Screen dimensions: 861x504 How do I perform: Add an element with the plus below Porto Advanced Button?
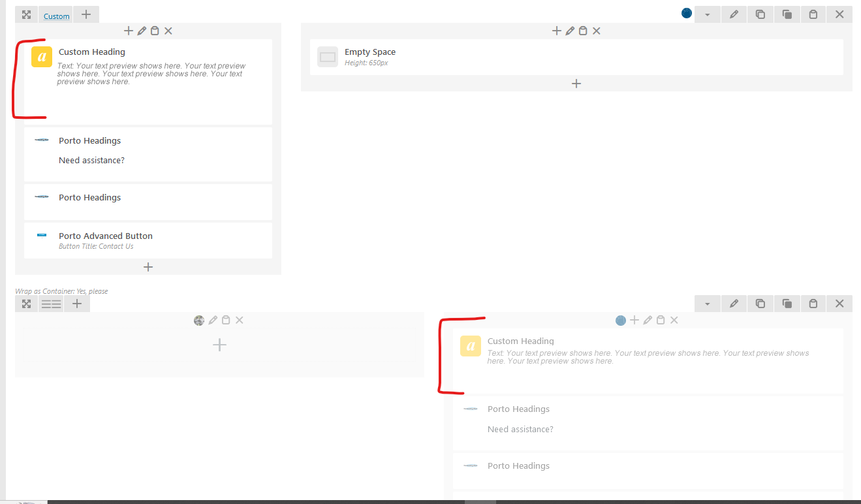[x=148, y=266]
